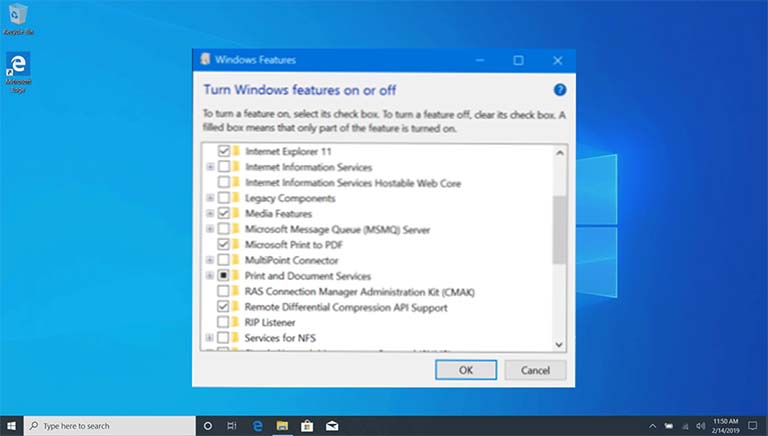Viewport: 768px width, 436px height.
Task: Enable Microsoft Message Queue (MSMQ) Server checkbox
Action: click(x=224, y=229)
